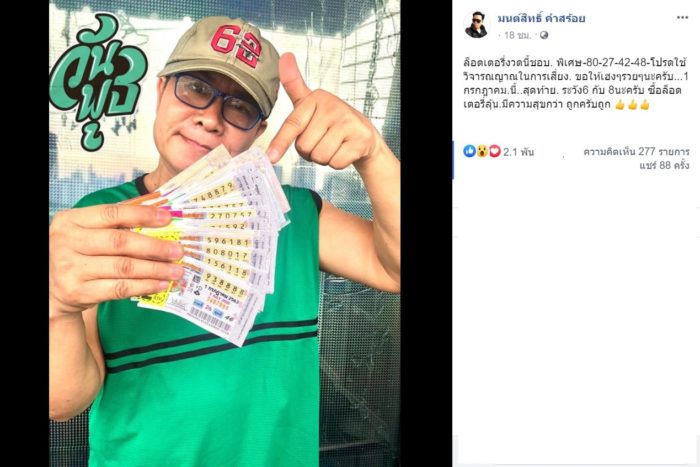Click the poster's profile avatar
Screen dimensions: 700x467
[476, 25]
